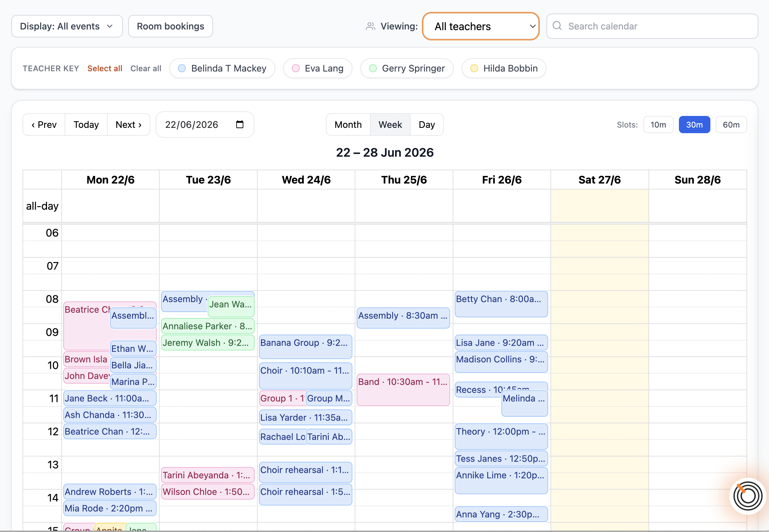Open Room bookings

click(170, 26)
